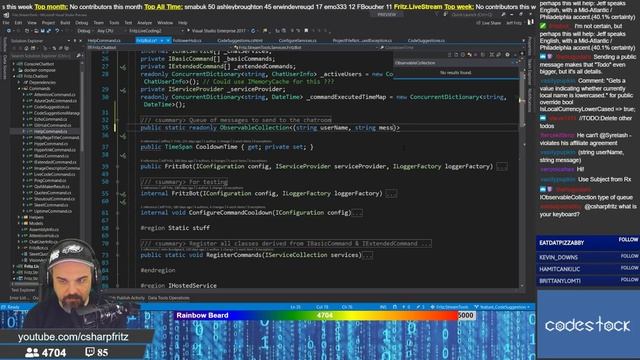Image resolution: width=640 pixels, height=360 pixels.
Task: Select HypeCommand.cs in Solution Explorer
Action: tap(51, 144)
